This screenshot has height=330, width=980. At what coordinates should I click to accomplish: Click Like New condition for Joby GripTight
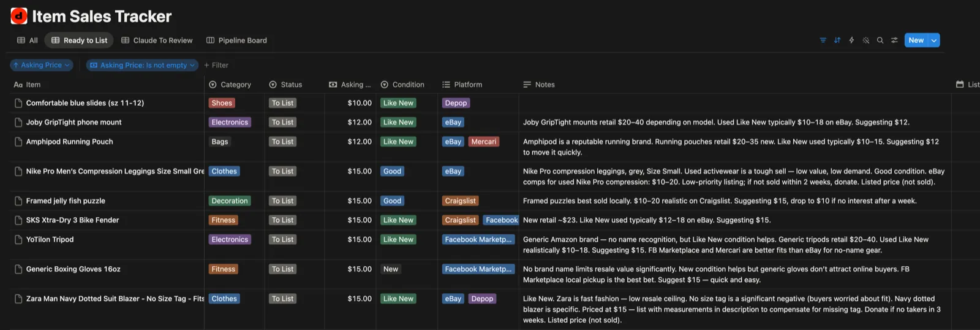click(x=398, y=123)
